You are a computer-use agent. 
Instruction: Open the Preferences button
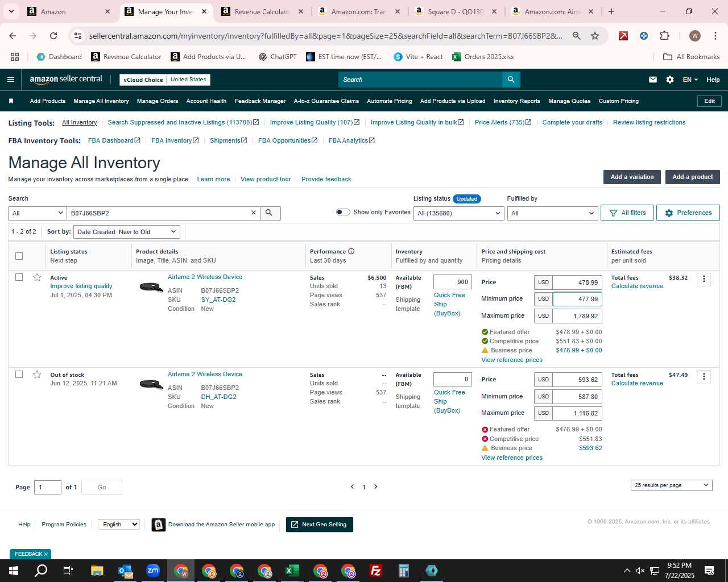click(x=688, y=213)
